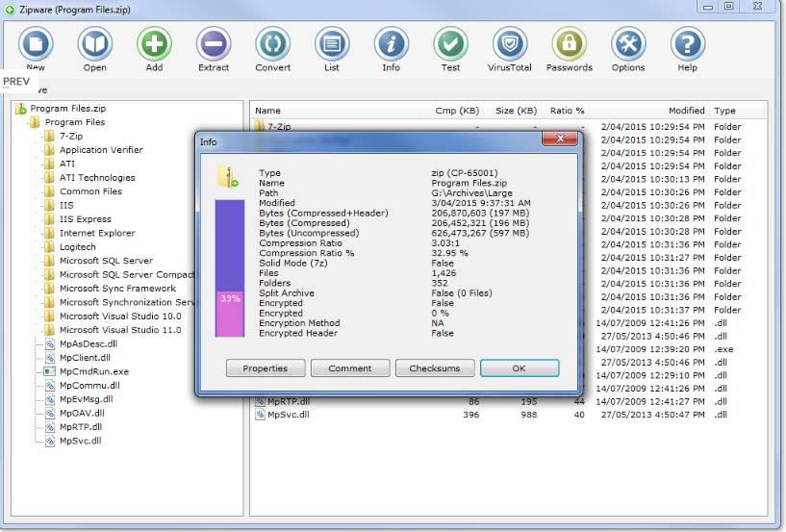Screen dimensions: 786x532
Task: Click the New archive toolbar icon
Action: pyautogui.click(x=36, y=44)
